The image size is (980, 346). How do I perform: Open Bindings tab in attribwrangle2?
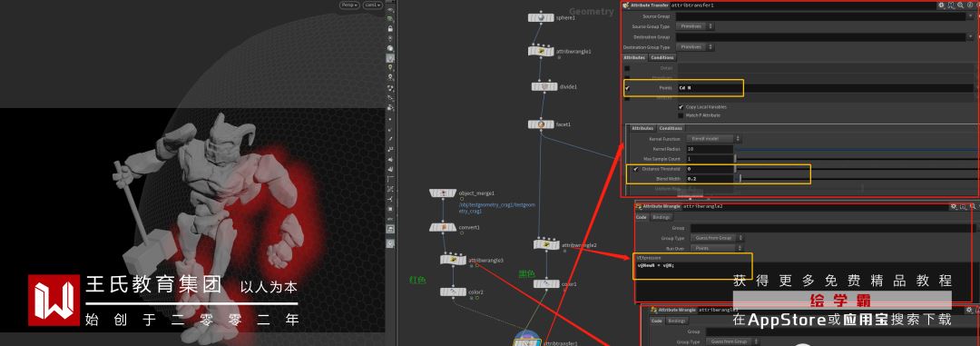(661, 217)
